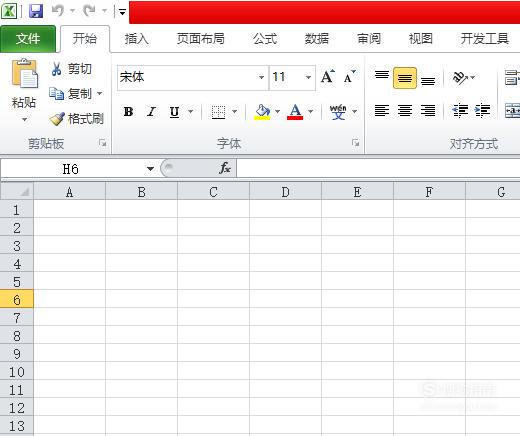Toggle italic formatting

[152, 112]
